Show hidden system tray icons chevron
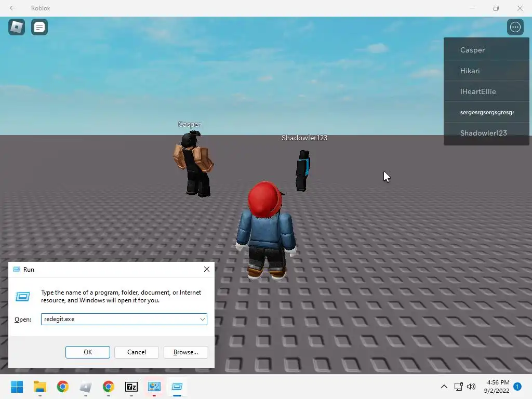The height and width of the screenshot is (399, 532). coord(444,387)
